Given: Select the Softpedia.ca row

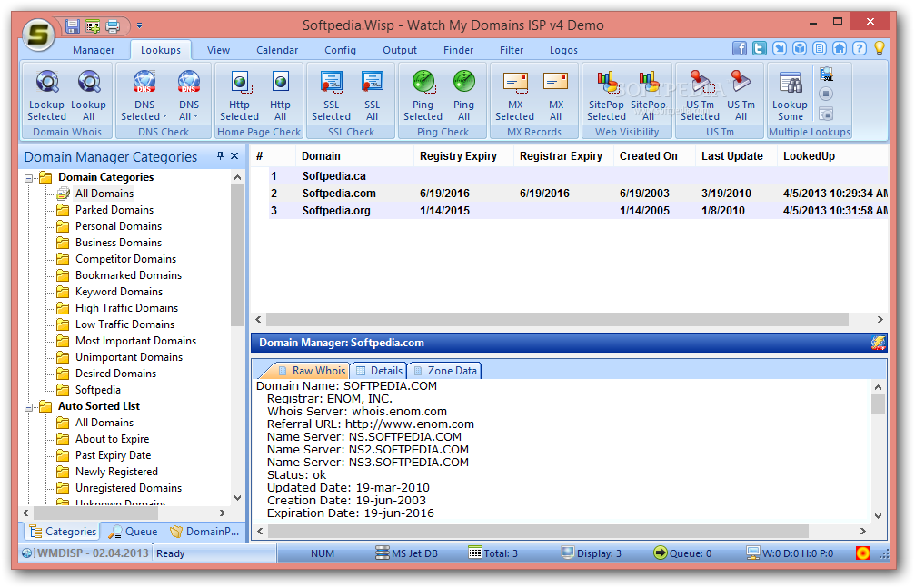Looking at the screenshot, I should click(x=578, y=175).
